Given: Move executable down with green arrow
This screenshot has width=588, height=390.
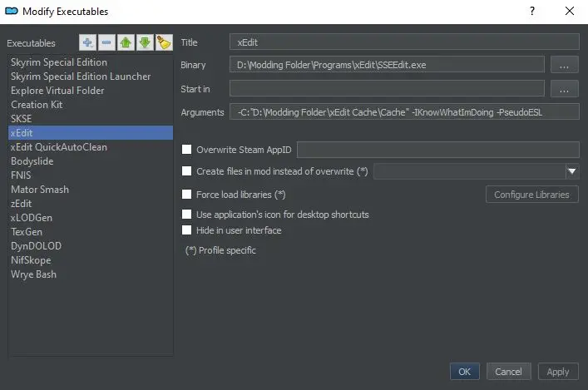Looking at the screenshot, I should 145,42.
